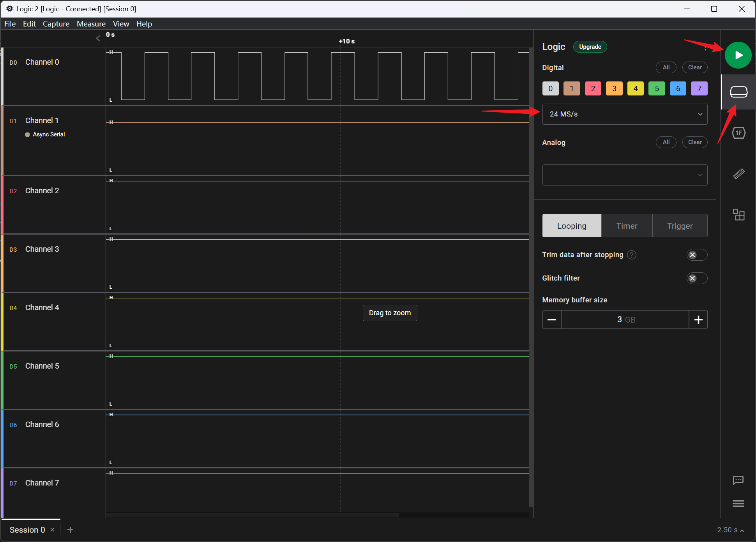Viewport: 756px width, 542px height.
Task: Collapse the channel label sidebar chevron
Action: [98, 38]
